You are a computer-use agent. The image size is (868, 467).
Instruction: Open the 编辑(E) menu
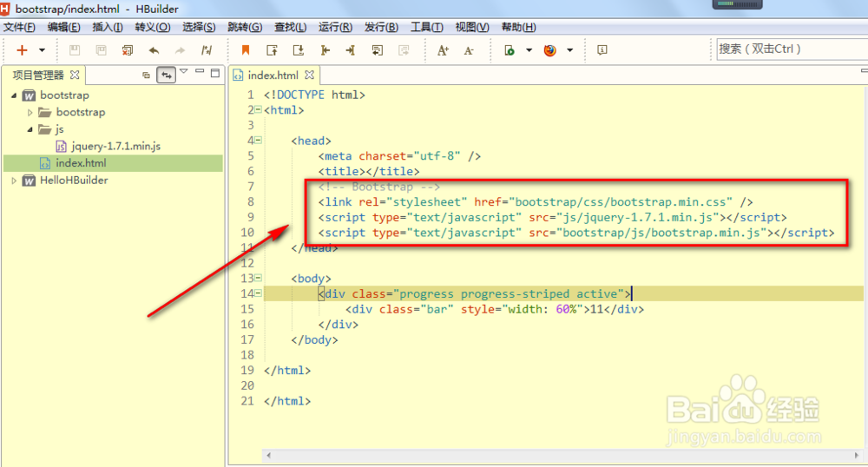63,27
